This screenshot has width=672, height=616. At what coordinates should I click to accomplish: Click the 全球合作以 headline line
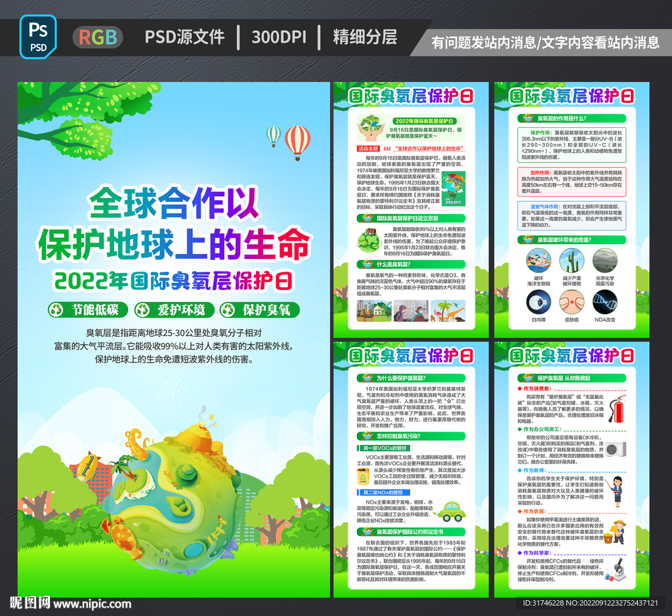pos(173,203)
